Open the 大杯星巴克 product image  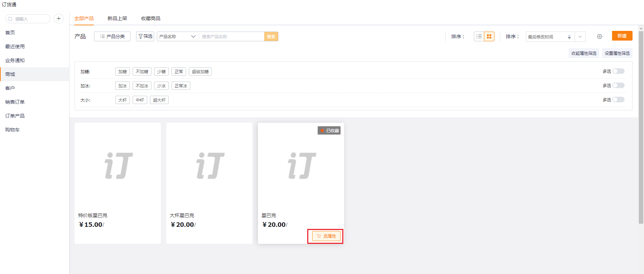[209, 166]
